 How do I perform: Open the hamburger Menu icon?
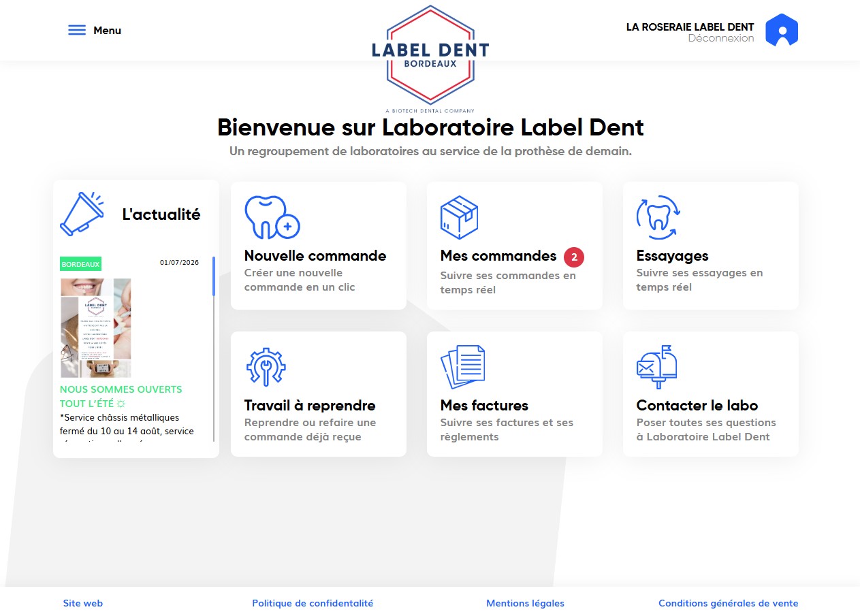point(77,30)
